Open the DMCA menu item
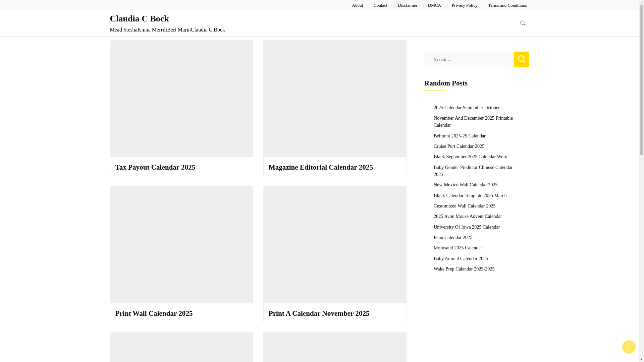This screenshot has height=362, width=644. tap(434, 5)
